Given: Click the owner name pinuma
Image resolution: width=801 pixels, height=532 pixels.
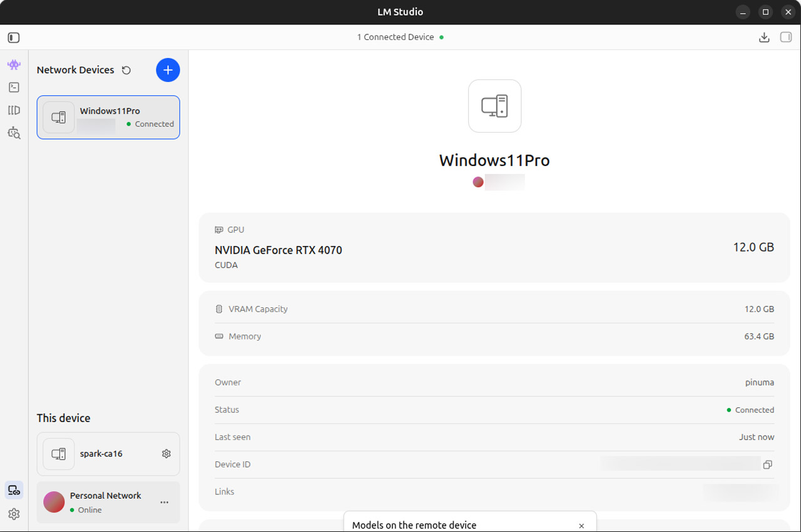Looking at the screenshot, I should tap(760, 382).
